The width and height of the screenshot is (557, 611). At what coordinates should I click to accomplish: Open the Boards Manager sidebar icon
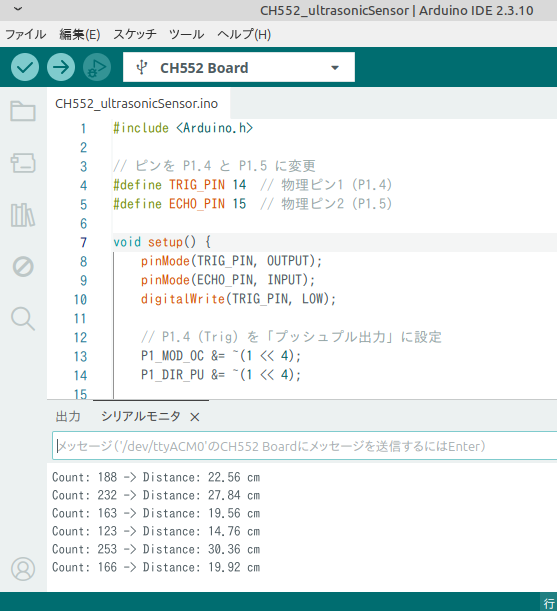(23, 163)
